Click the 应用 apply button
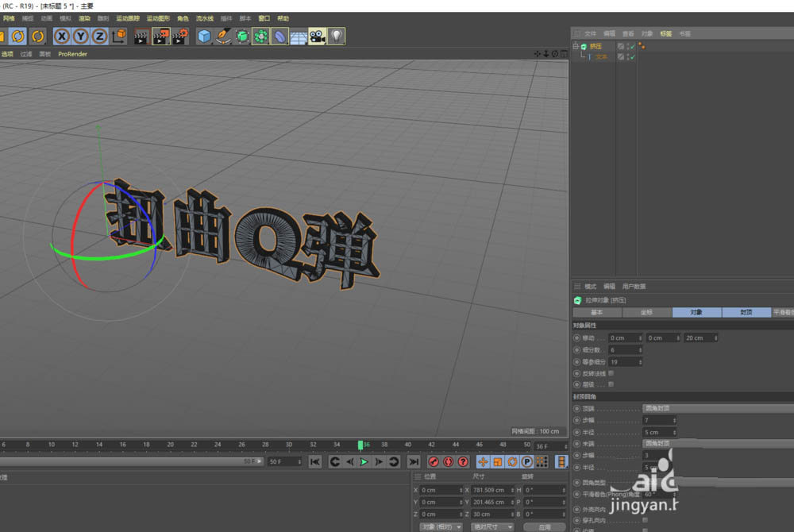This screenshot has width=794, height=532. pyautogui.click(x=546, y=526)
